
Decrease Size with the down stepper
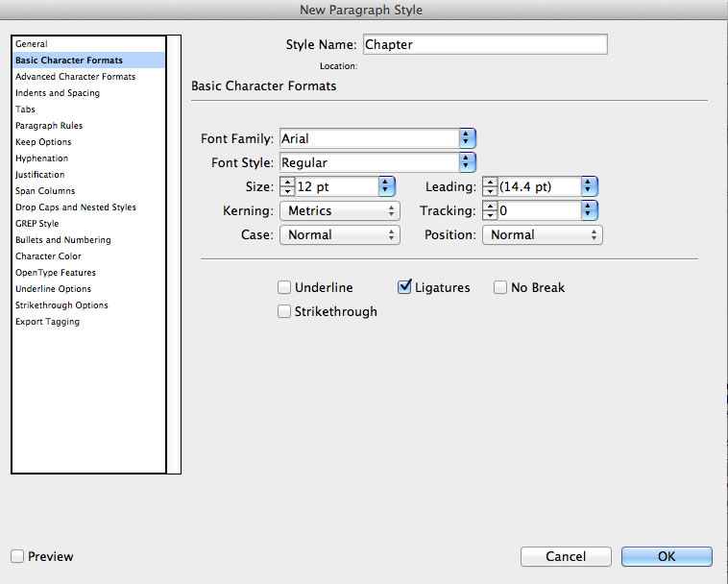pyautogui.click(x=287, y=191)
